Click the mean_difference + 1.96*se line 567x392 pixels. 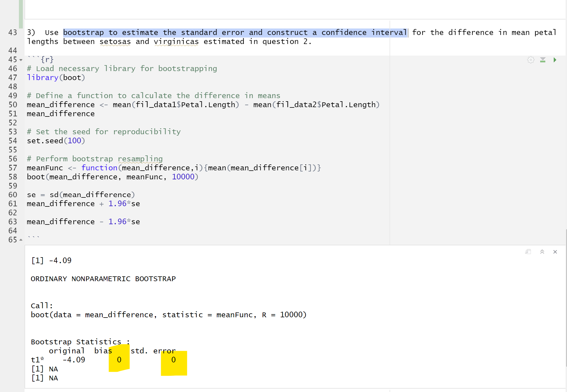click(83, 204)
